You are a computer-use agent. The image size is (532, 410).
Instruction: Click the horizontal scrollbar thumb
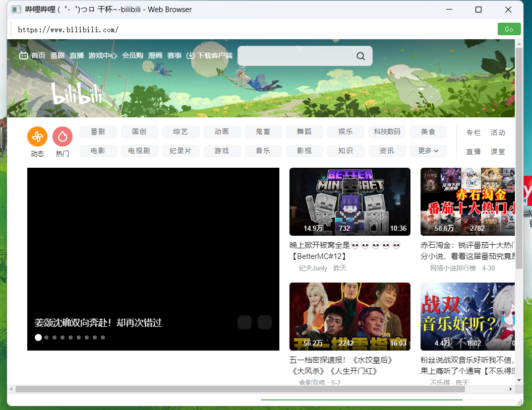240,389
